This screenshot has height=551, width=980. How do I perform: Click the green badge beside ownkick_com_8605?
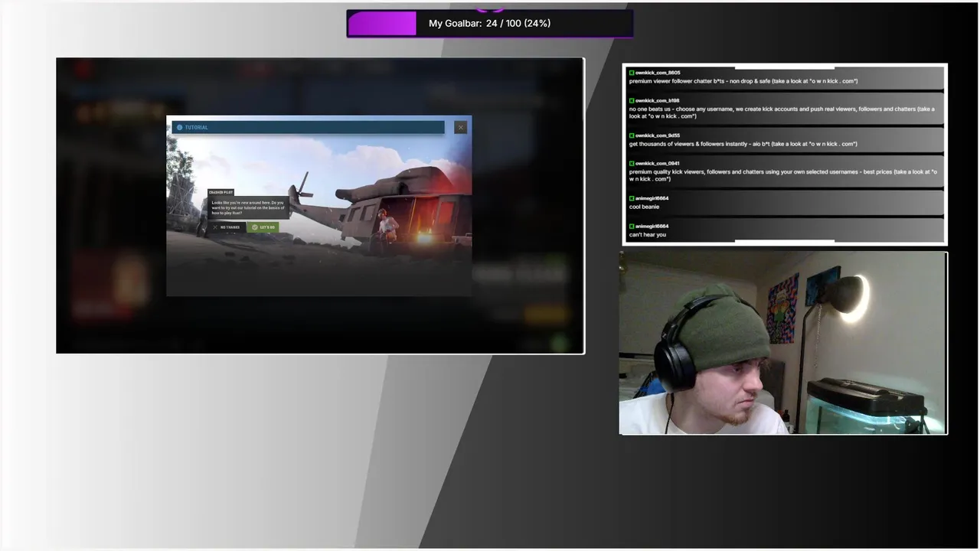(x=632, y=73)
